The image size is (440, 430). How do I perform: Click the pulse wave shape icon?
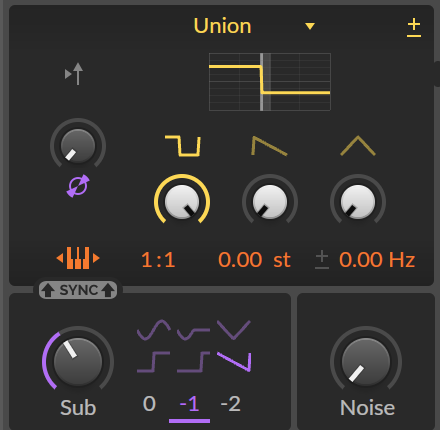click(x=183, y=146)
